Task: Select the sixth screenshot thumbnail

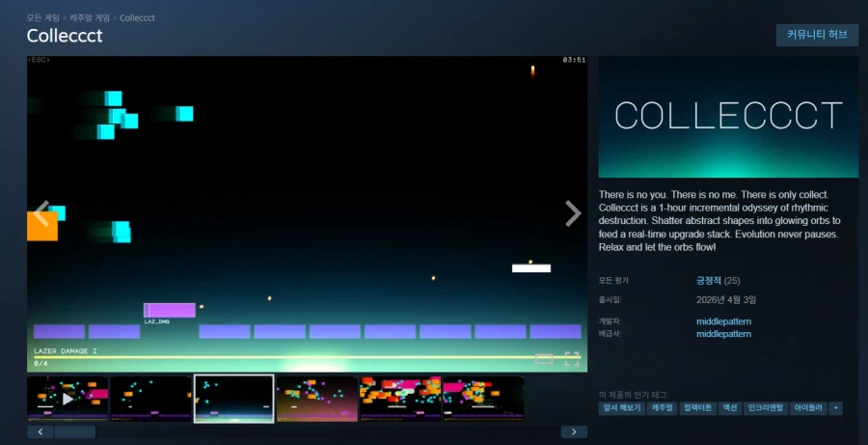Action: [483, 399]
